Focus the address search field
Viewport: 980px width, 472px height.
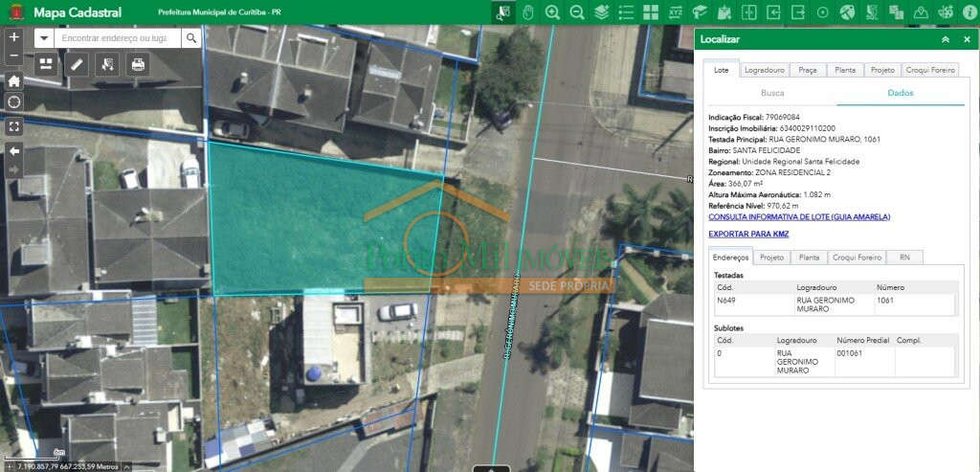[118, 38]
